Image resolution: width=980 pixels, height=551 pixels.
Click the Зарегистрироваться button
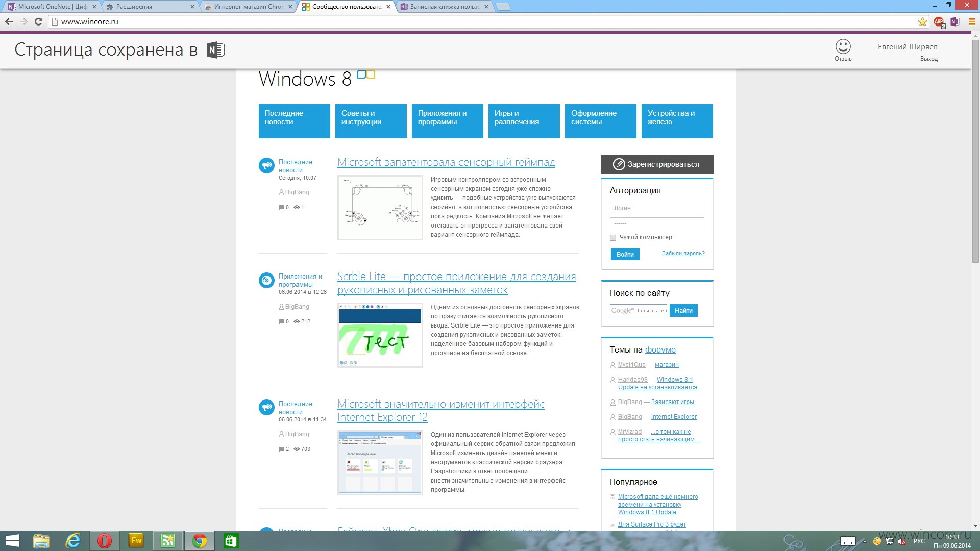coord(657,164)
